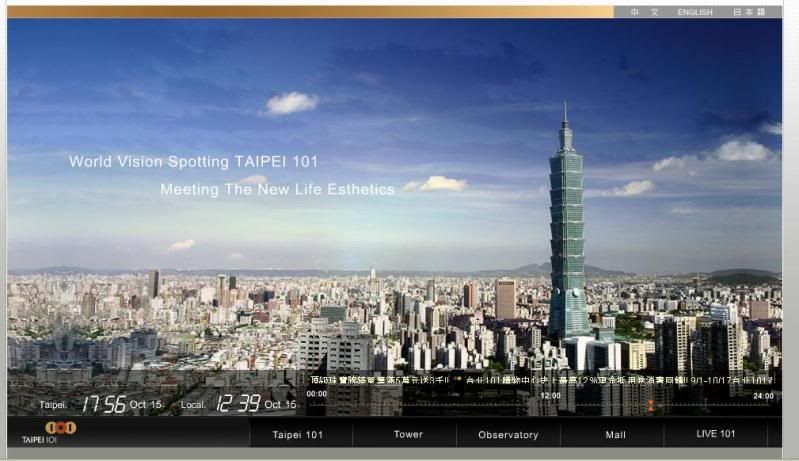Click the 24:00 timeline label
799x461 pixels.
[x=763, y=396]
